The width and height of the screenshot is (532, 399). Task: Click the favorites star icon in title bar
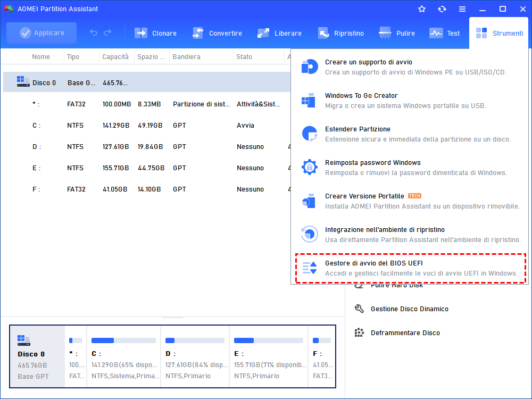422,9
